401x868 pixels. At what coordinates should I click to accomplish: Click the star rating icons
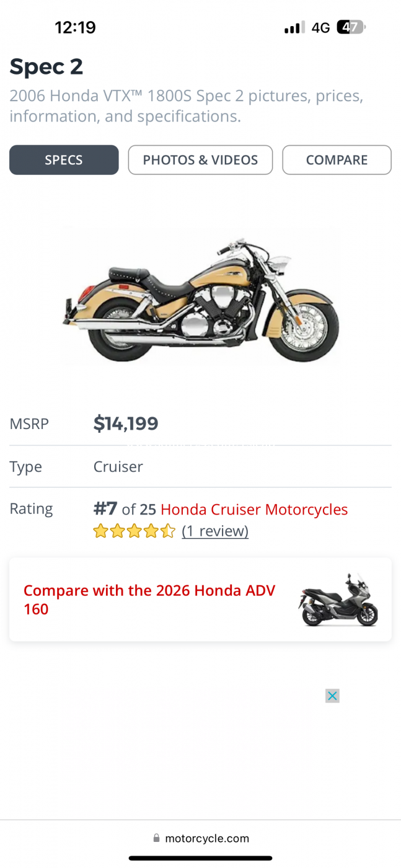point(134,531)
